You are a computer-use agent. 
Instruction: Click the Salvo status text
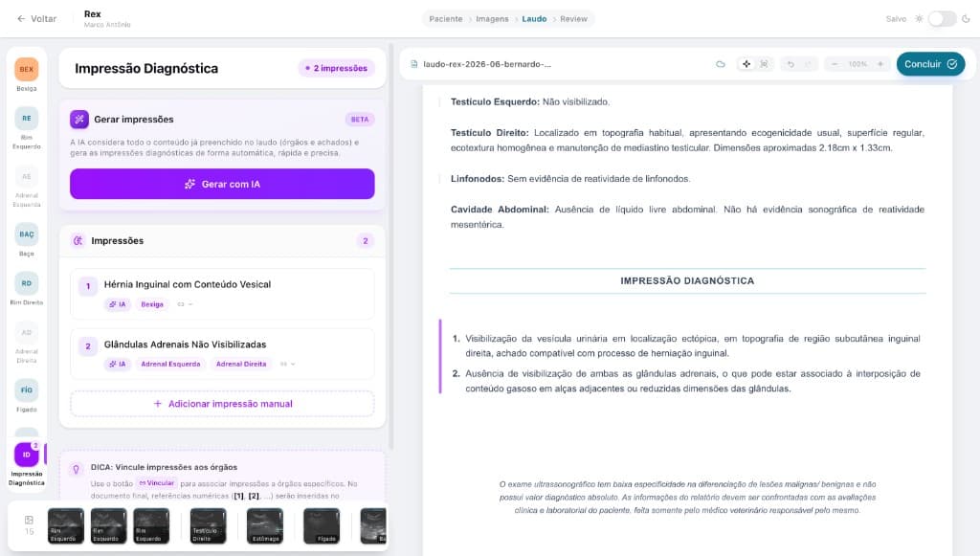click(896, 19)
